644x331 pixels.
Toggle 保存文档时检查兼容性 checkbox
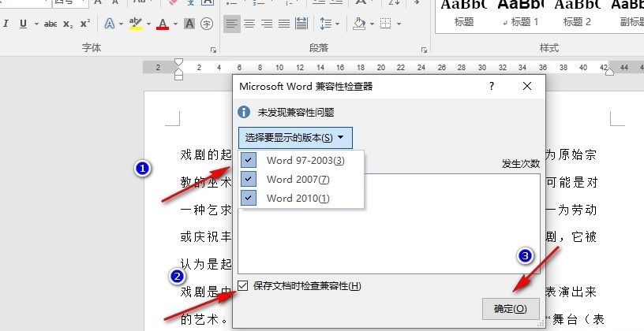click(x=243, y=285)
